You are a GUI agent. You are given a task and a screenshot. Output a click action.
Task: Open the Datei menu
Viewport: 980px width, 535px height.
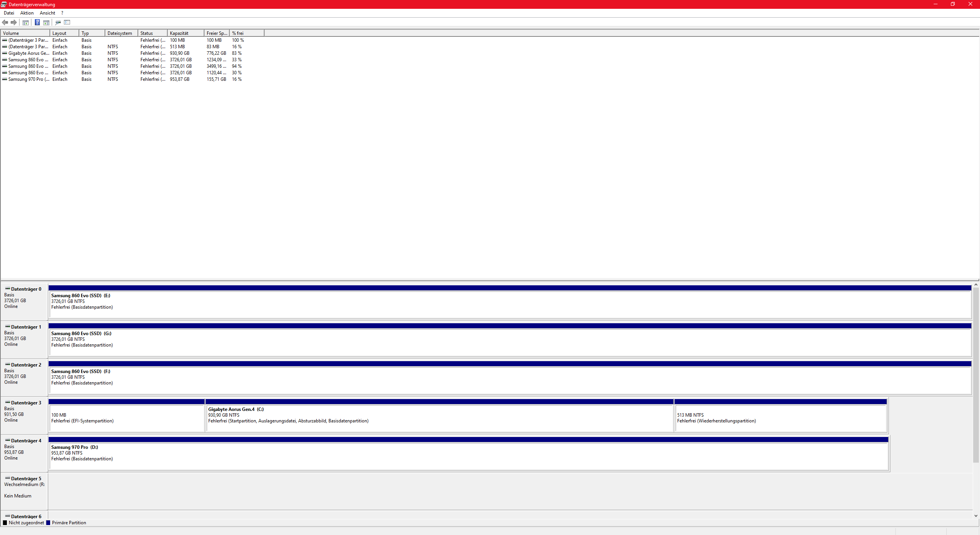[x=9, y=13]
